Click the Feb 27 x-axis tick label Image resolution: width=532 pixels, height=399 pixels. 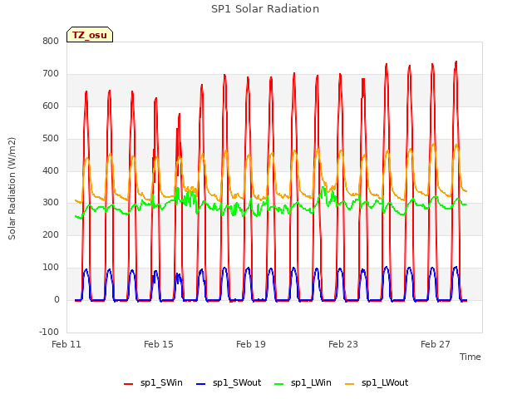(x=436, y=344)
